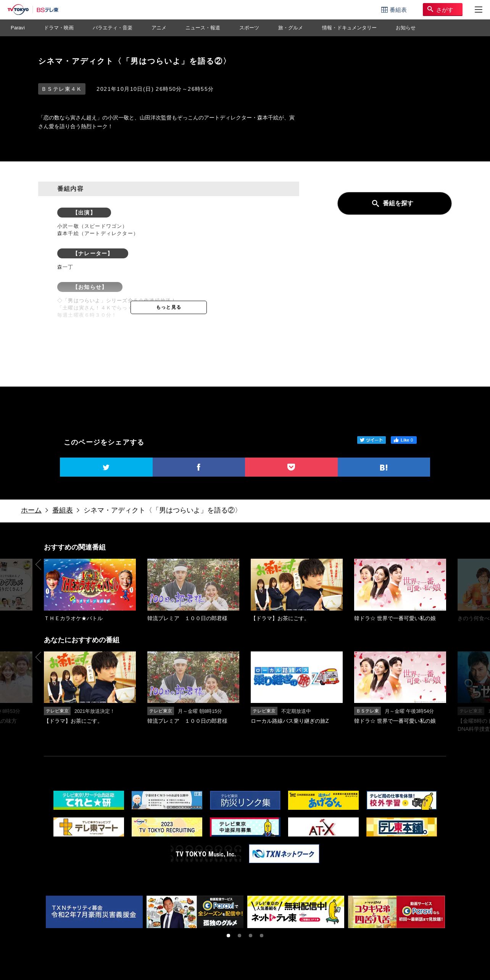Viewport: 490px width, 980px height.
Task: Open 世界で一番可愛い私の娘 thumbnail in related programs
Action: coord(400,585)
